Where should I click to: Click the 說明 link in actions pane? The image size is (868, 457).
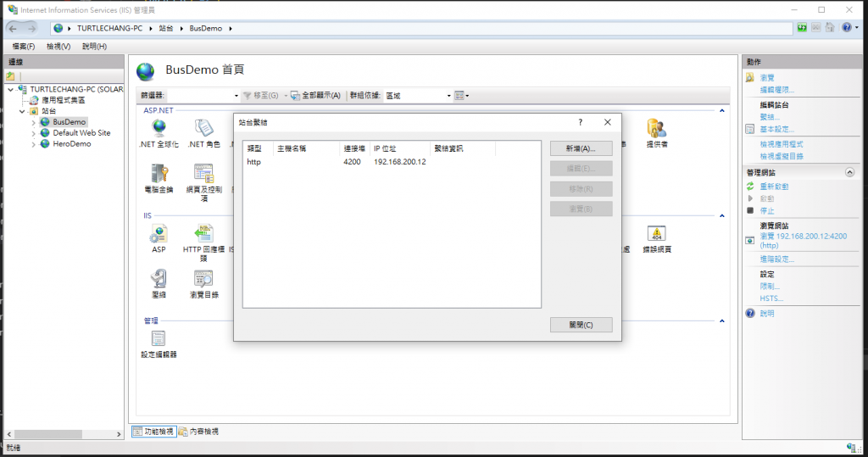tap(767, 314)
